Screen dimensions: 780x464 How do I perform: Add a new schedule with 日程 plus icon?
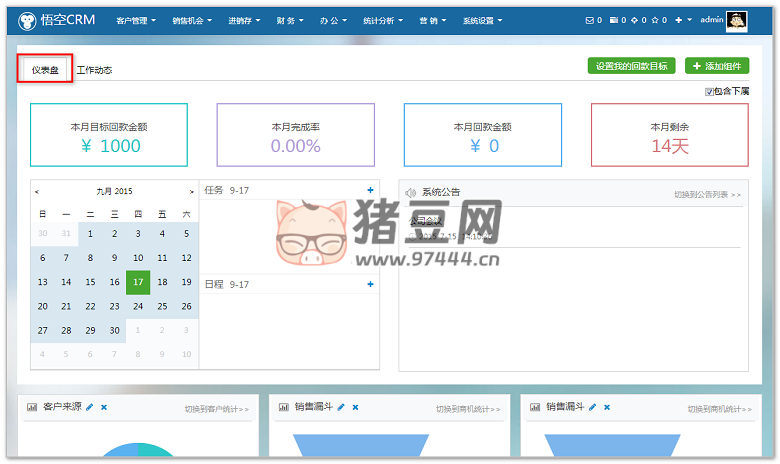[x=370, y=285]
